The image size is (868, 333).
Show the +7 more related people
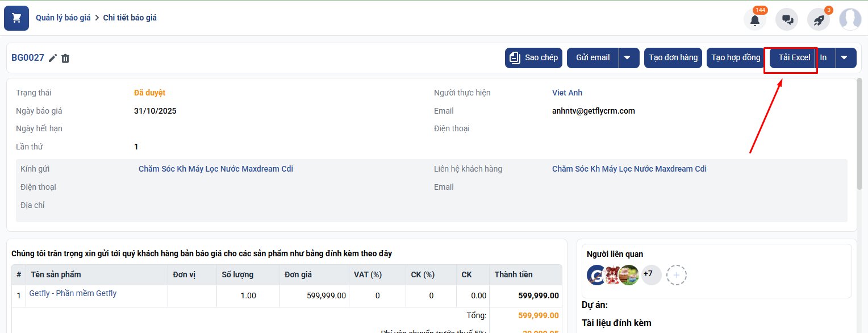point(648,274)
